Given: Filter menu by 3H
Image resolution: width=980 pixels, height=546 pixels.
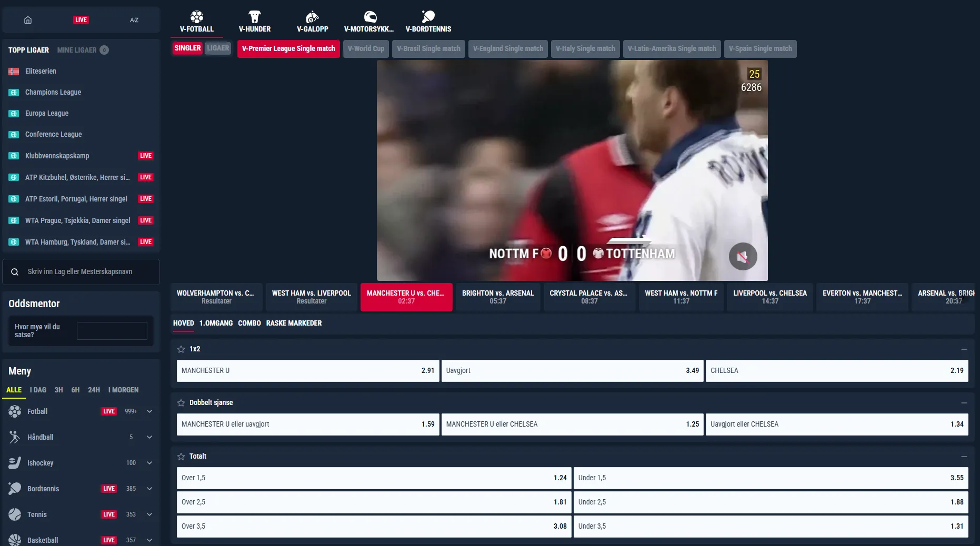Looking at the screenshot, I should click(58, 390).
